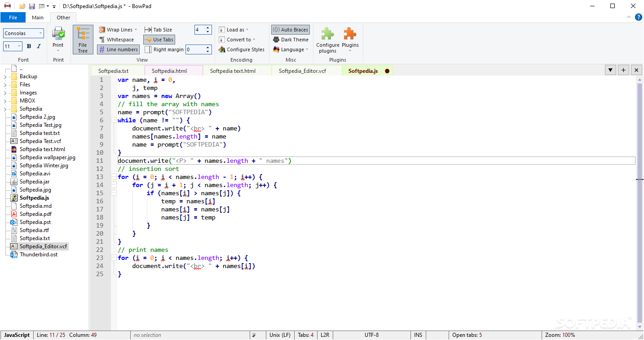Viewport: 644px width, 340px height.
Task: Click the right margin value field
Action: point(195,49)
